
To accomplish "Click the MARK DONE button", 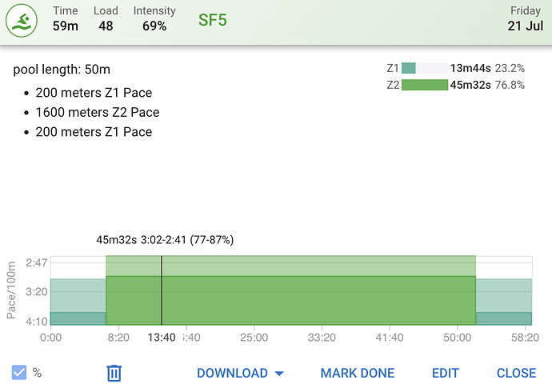I will click(358, 373).
